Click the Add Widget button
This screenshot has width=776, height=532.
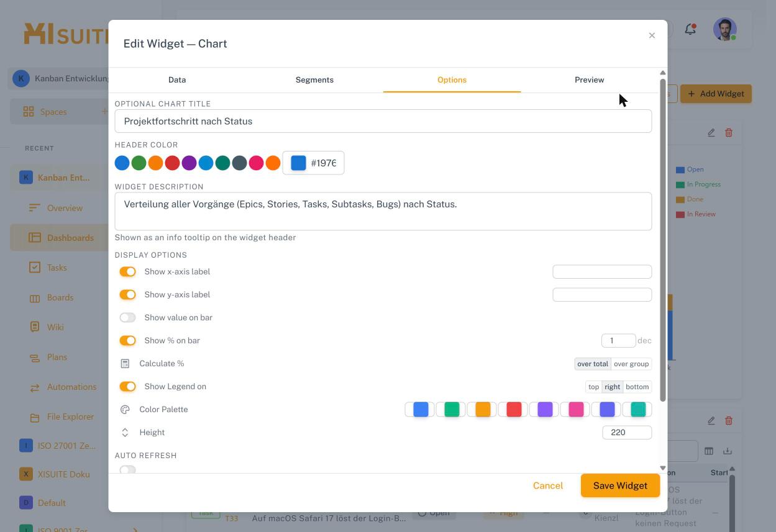pos(716,94)
